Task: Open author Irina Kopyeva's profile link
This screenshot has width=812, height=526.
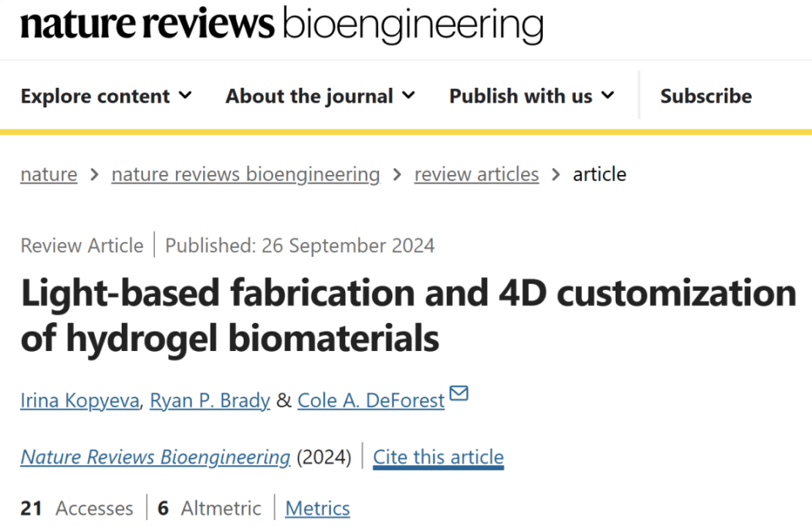Action: 80,400
